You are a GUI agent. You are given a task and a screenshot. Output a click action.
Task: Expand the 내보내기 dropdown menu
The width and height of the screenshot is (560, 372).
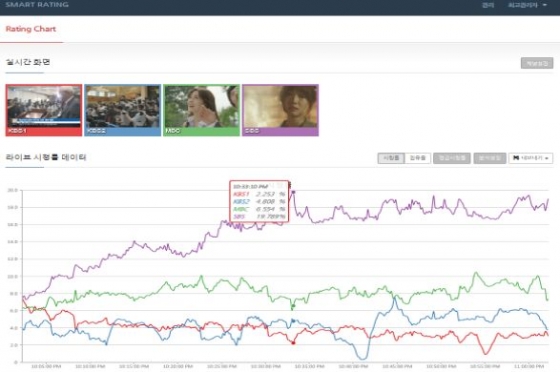(531, 158)
